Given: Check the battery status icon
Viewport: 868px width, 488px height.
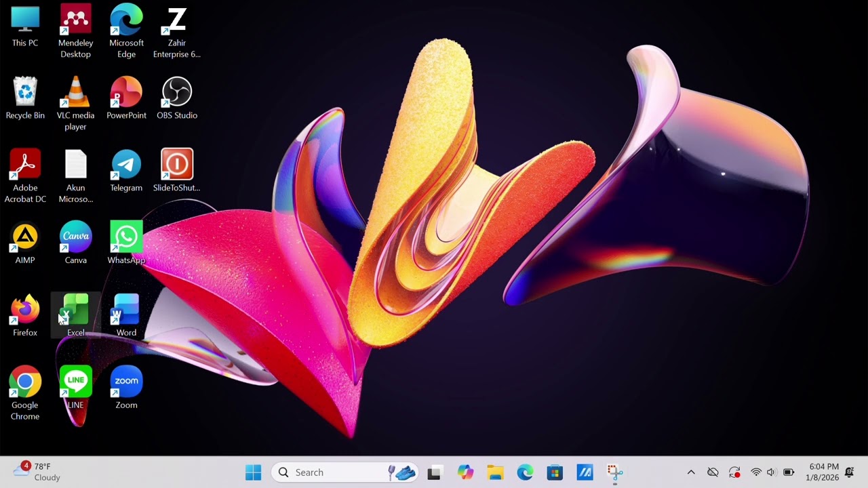Looking at the screenshot, I should tap(789, 472).
